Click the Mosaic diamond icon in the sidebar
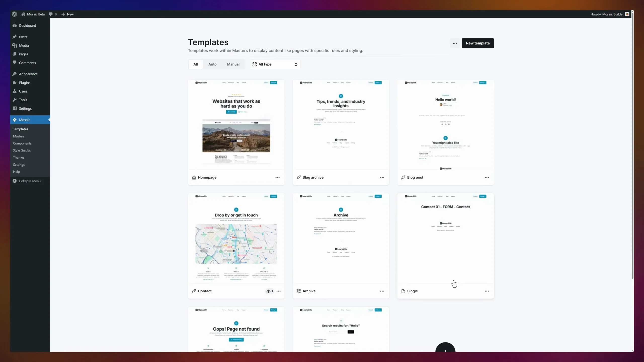 pyautogui.click(x=15, y=120)
